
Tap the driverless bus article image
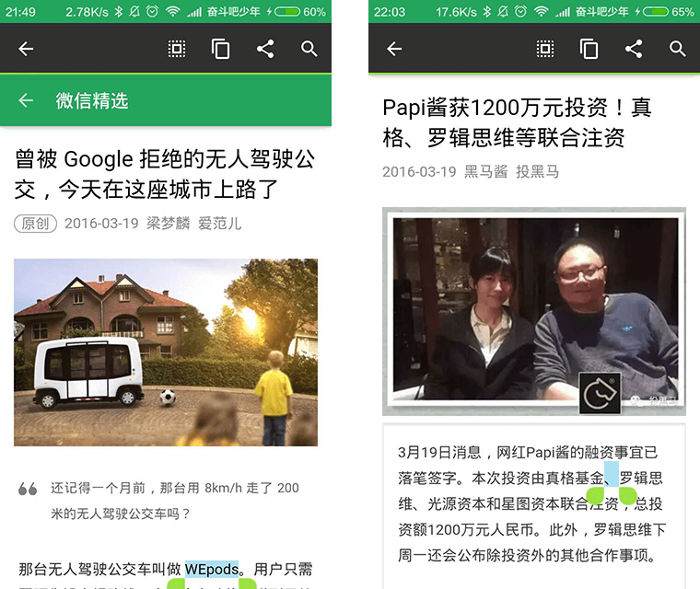click(x=166, y=352)
